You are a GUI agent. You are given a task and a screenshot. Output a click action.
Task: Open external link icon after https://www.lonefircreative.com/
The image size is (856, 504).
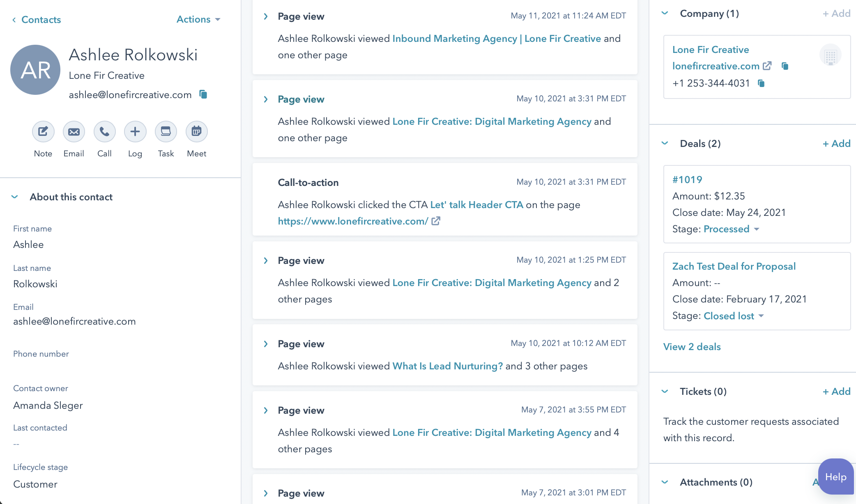436,221
